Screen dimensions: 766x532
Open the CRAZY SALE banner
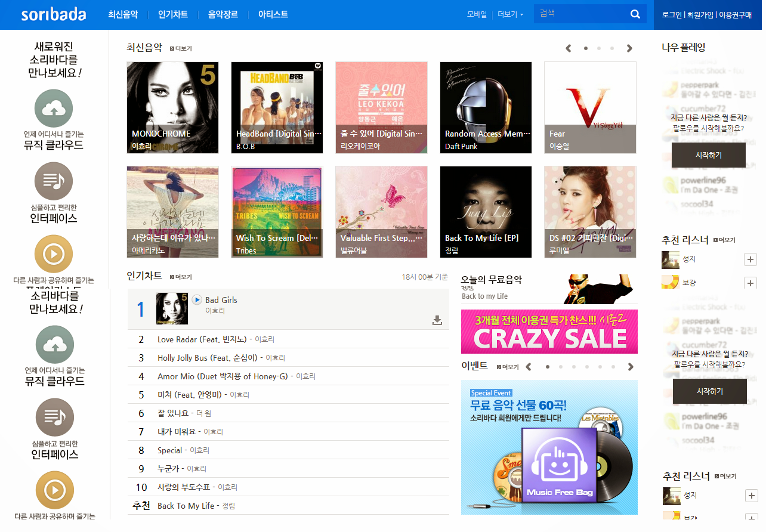click(x=549, y=331)
